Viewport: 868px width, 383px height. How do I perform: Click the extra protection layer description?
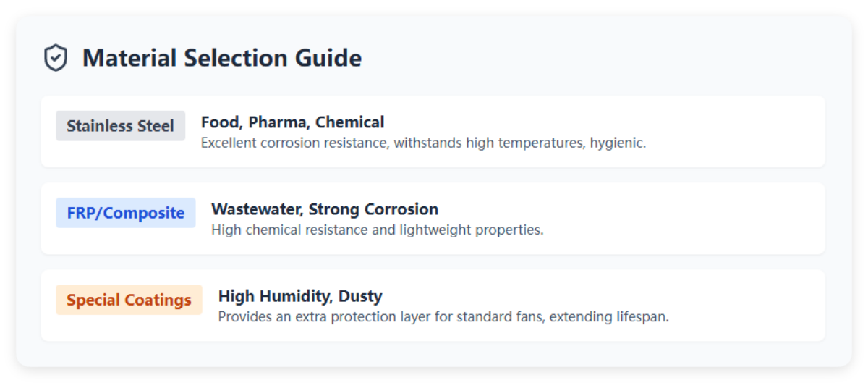443,317
